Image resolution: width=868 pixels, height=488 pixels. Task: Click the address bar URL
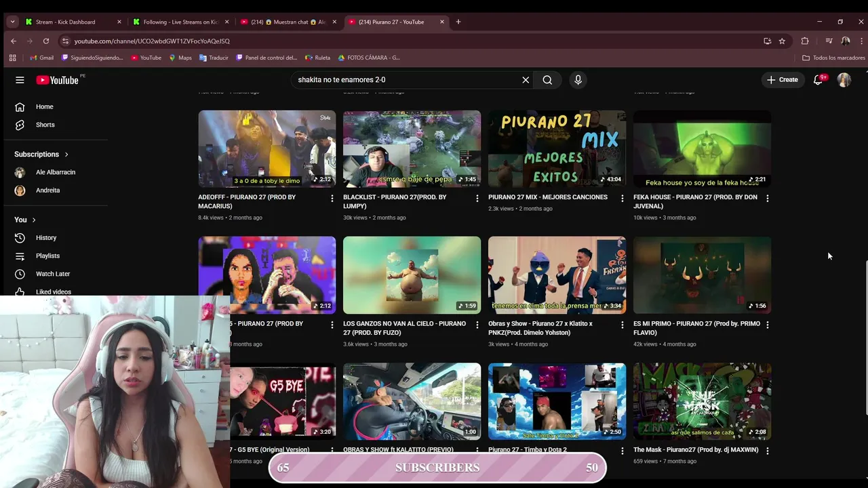point(152,41)
